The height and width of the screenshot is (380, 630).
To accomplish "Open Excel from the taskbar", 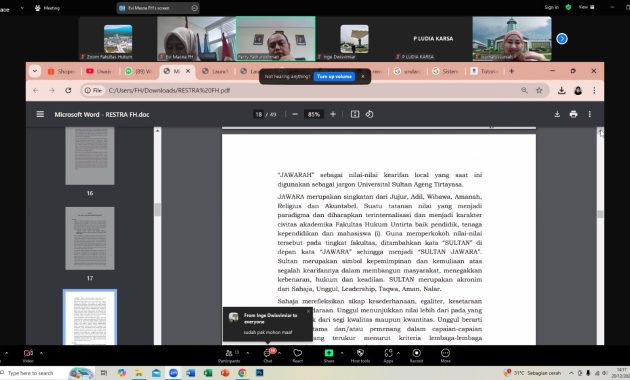I will point(208,373).
